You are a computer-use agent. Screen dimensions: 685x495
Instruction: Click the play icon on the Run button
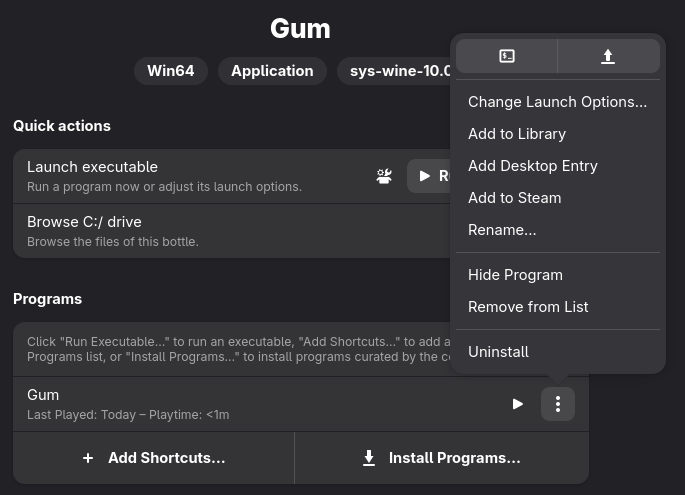point(425,176)
